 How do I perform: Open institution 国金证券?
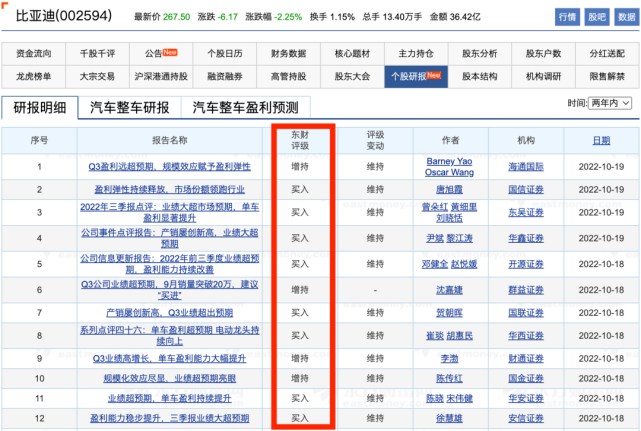coord(526,379)
